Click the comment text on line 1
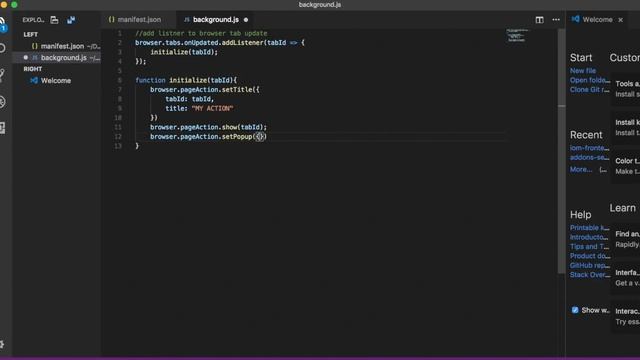Viewport: 640px width, 360px height. click(201, 33)
